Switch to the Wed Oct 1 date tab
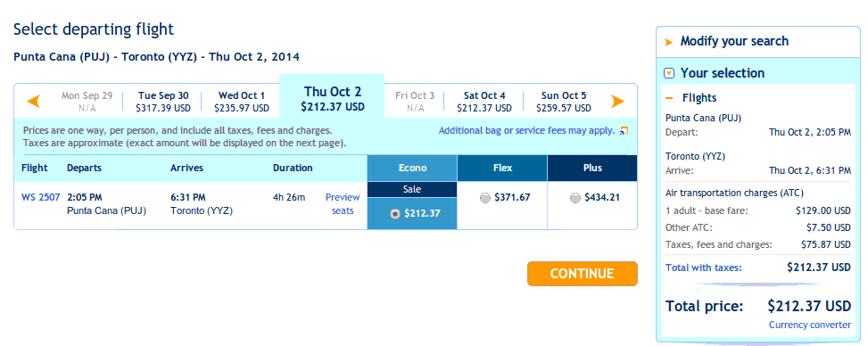This screenshot has height=346, width=868. 242,102
